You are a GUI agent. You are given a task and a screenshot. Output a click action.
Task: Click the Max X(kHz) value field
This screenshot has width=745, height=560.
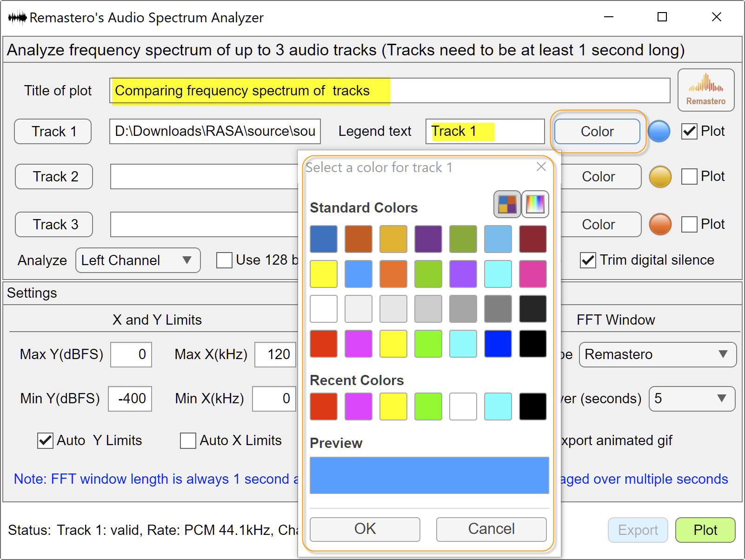(x=275, y=354)
